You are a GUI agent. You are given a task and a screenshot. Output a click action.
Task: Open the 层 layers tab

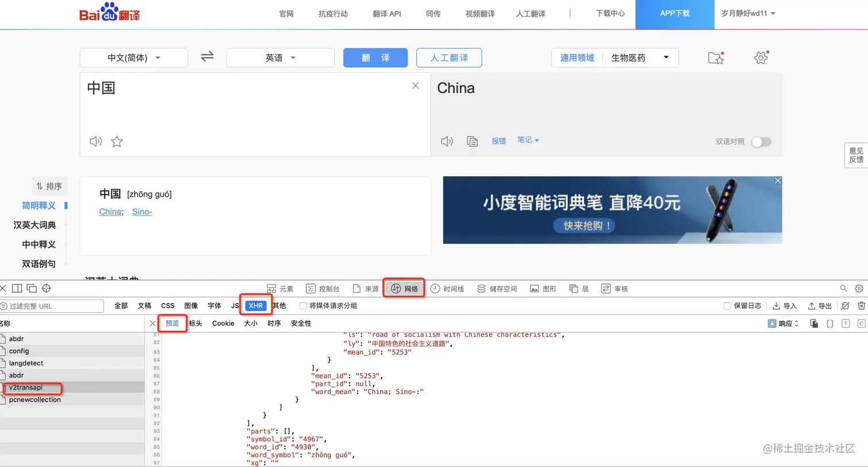[x=579, y=289]
